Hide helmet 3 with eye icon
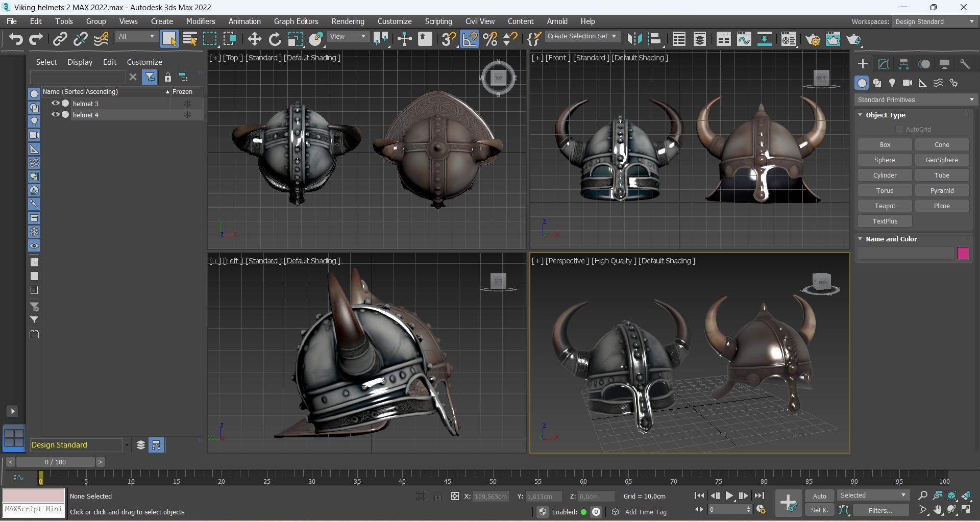 [x=55, y=103]
